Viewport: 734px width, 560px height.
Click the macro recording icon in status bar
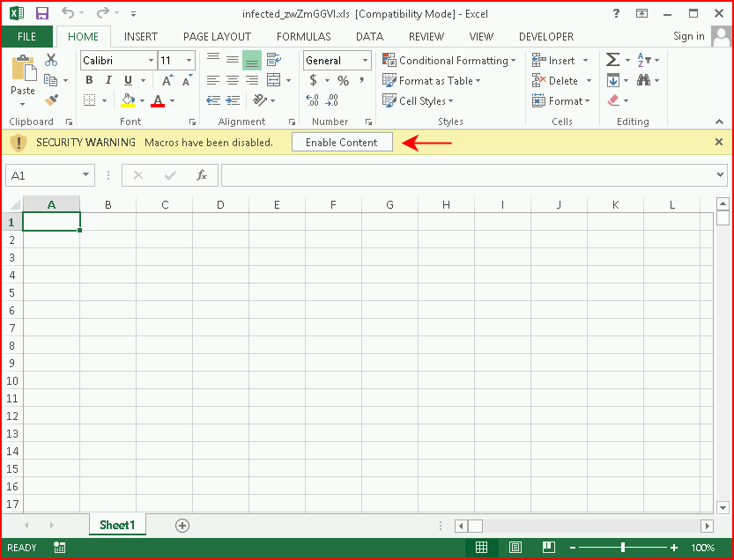tap(59, 548)
